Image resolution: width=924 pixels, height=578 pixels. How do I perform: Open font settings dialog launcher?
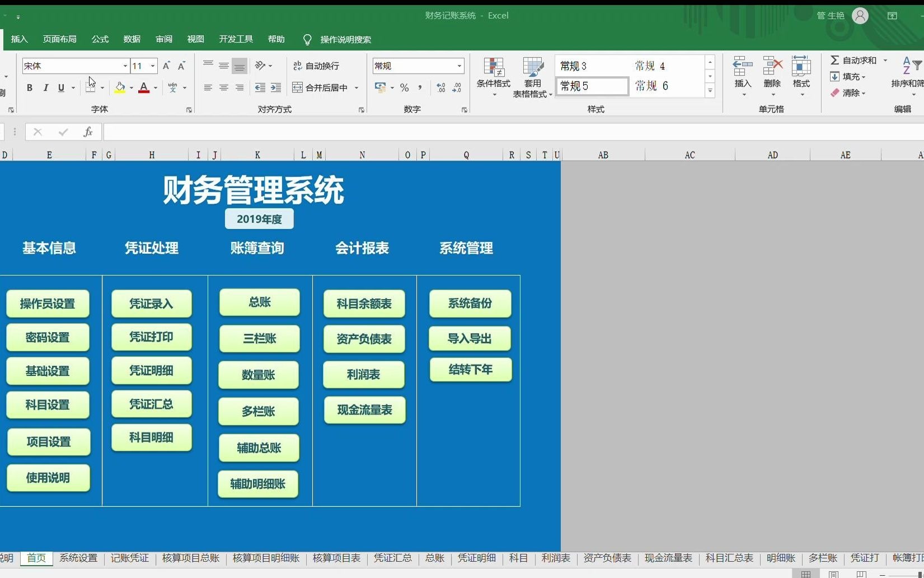pyautogui.click(x=189, y=110)
